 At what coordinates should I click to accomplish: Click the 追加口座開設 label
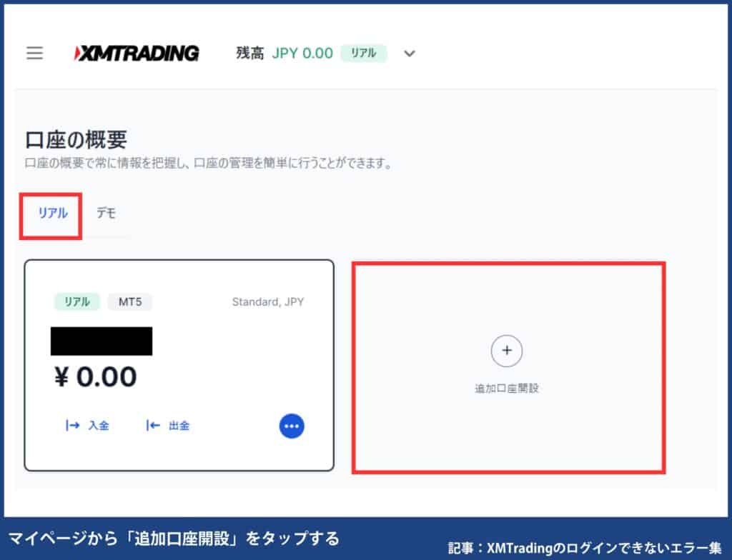coord(507,389)
